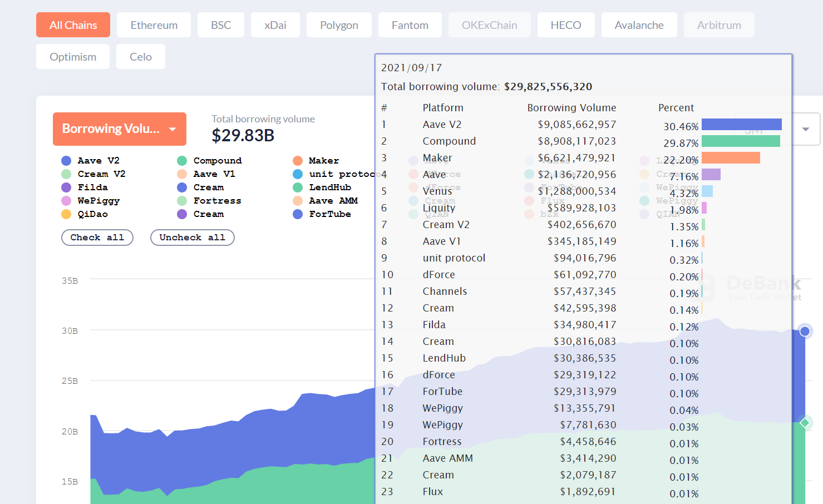Switch to the Optimism chain

click(x=73, y=57)
